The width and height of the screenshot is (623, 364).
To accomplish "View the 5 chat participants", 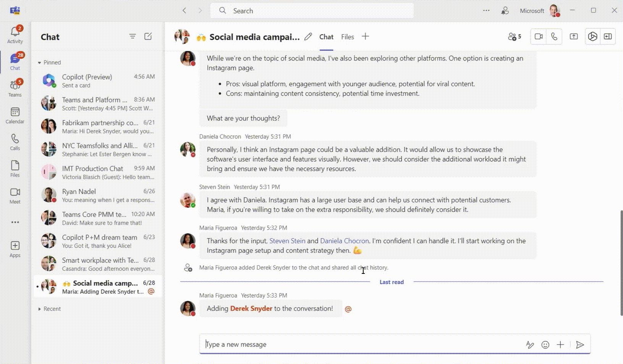I will click(x=514, y=37).
